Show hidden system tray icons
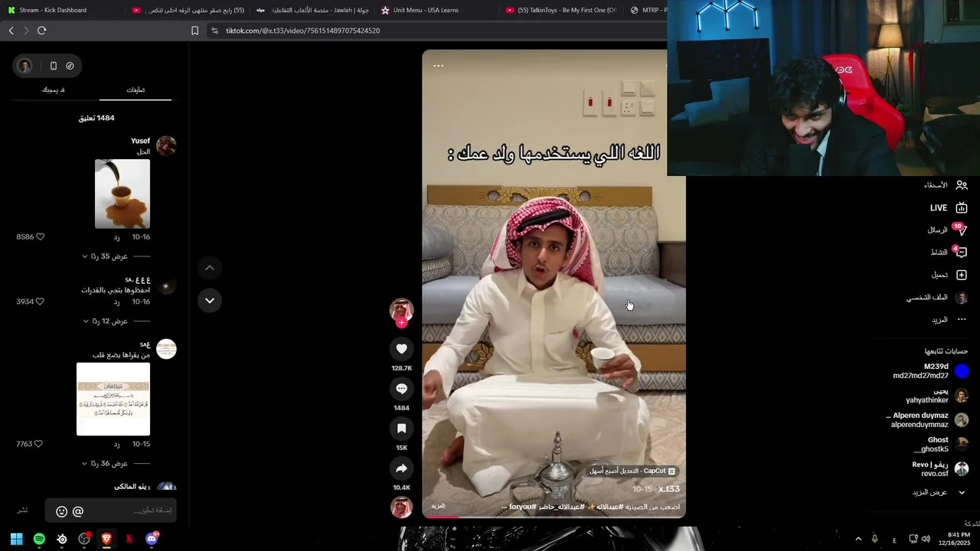The image size is (980, 551). 858,539
